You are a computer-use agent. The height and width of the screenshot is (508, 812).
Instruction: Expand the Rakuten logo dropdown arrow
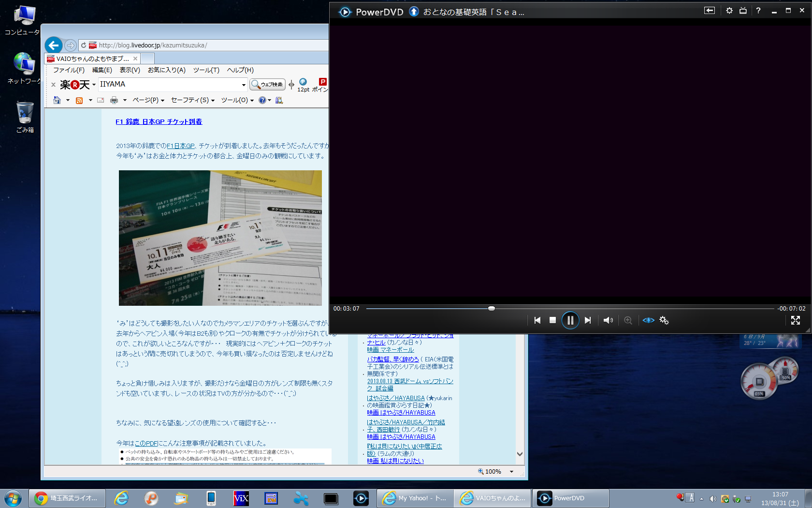coord(94,85)
